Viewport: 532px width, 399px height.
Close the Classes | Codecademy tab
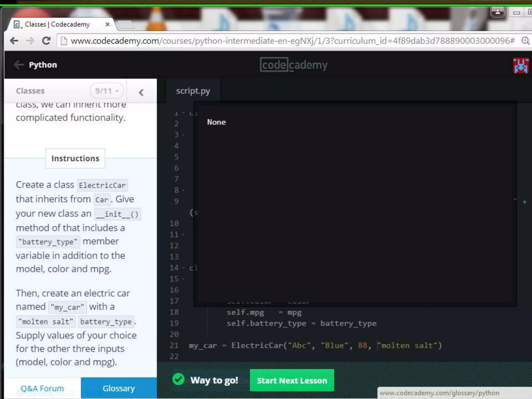click(x=107, y=24)
